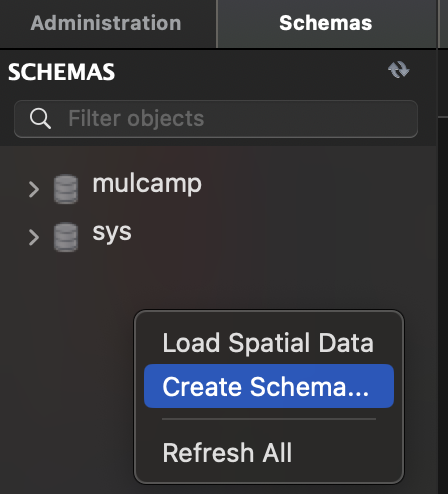Click the refresh schemas arrows icon
The width and height of the screenshot is (448, 494).
tap(399, 70)
